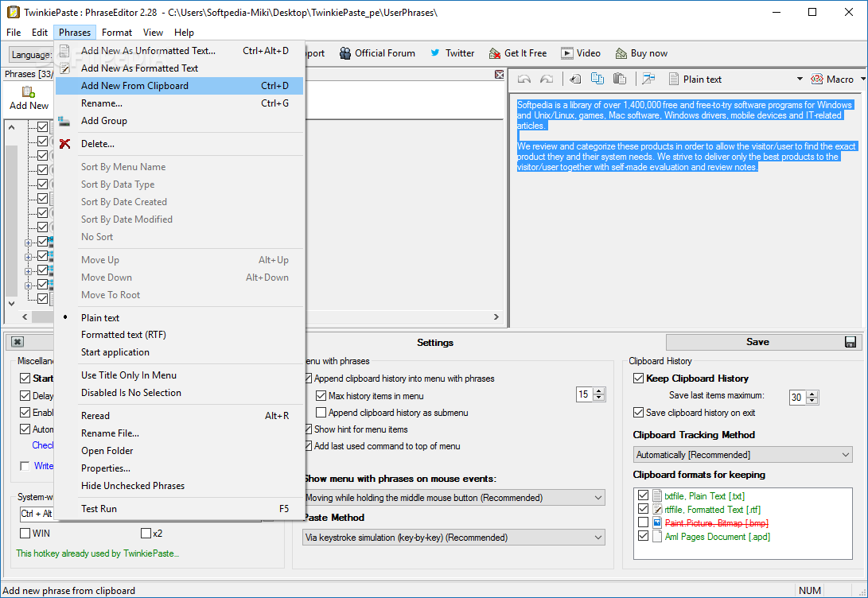Click the Paste icon in editor toolbar
Screen dimensions: 868x598
[620, 79]
